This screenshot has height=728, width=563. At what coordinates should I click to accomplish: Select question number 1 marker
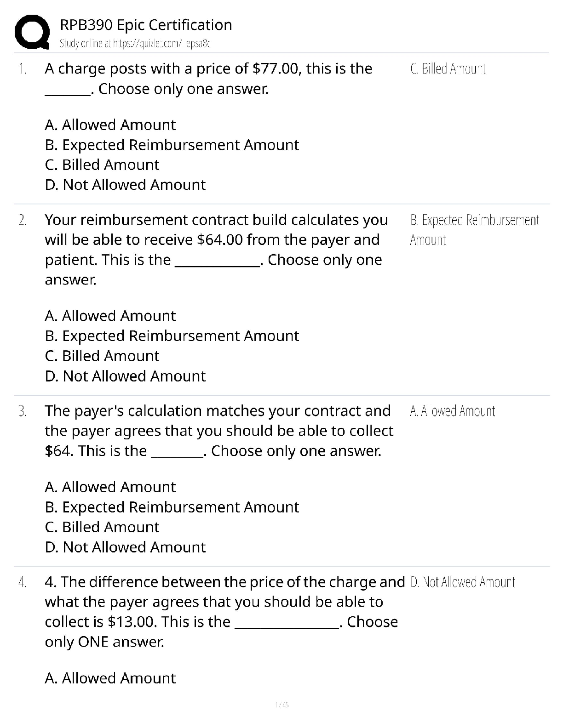(x=23, y=69)
